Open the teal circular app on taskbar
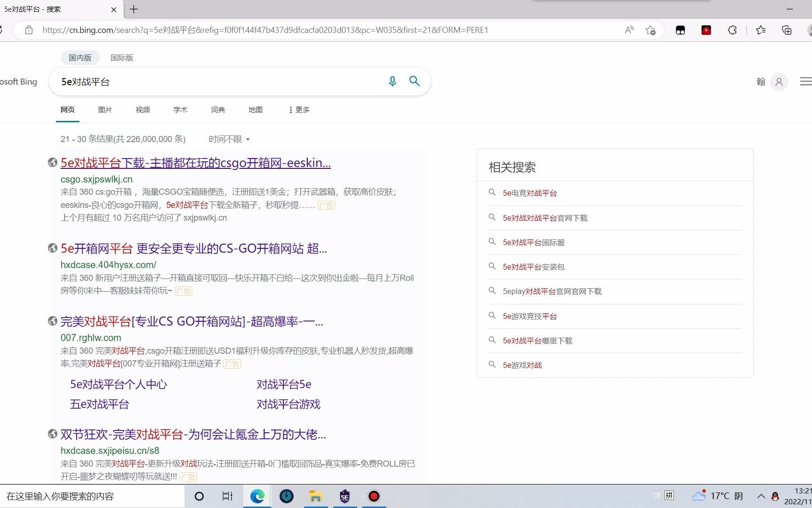 [x=287, y=496]
